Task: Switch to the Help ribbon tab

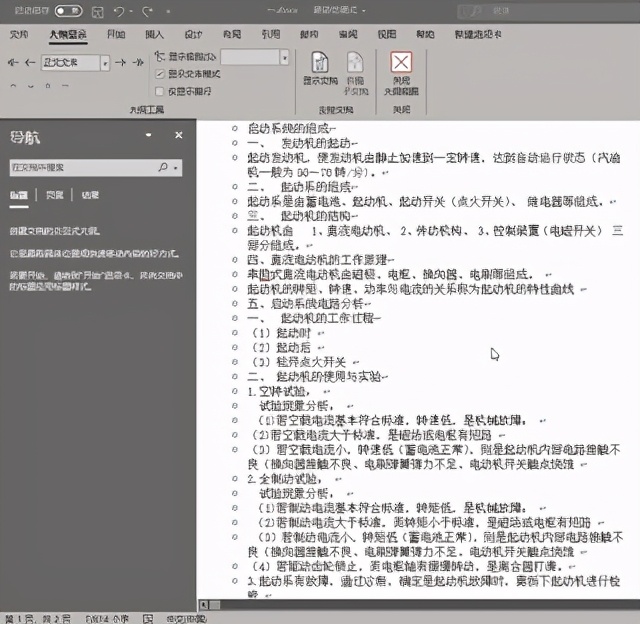Action: (x=425, y=34)
